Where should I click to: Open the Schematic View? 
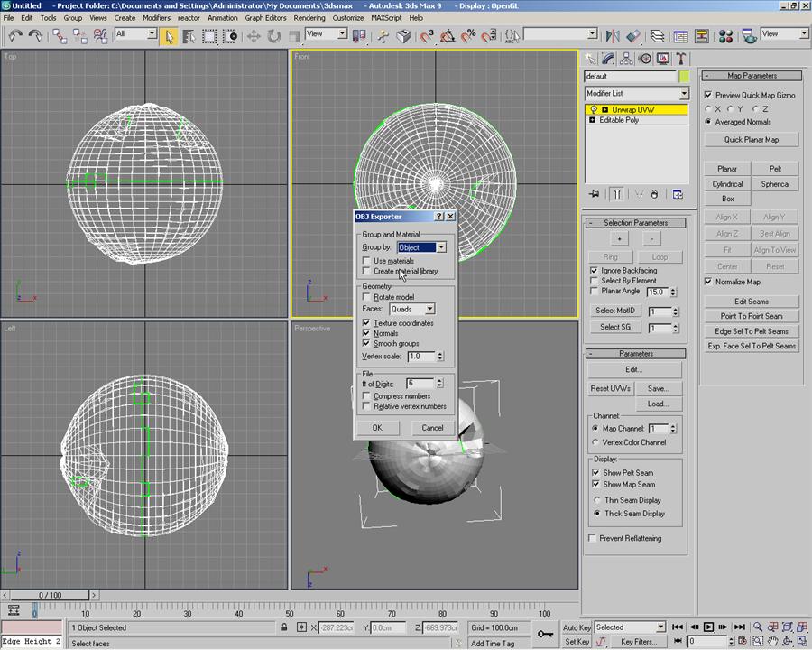point(704,36)
